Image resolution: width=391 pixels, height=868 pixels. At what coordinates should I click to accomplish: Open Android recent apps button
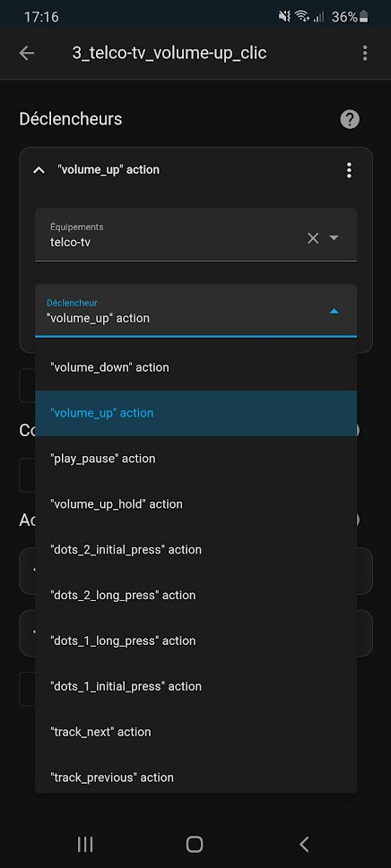point(85,844)
